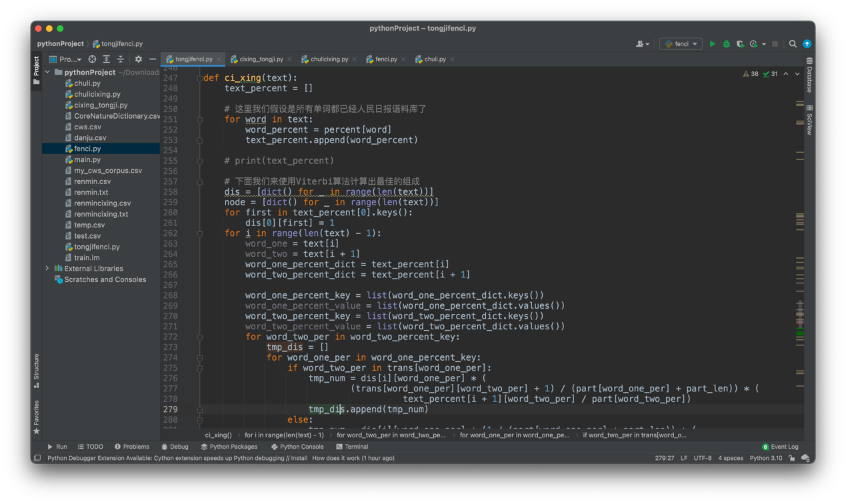The image size is (846, 504).
Task: Open the Favorites tool window on left edge
Action: (36, 417)
